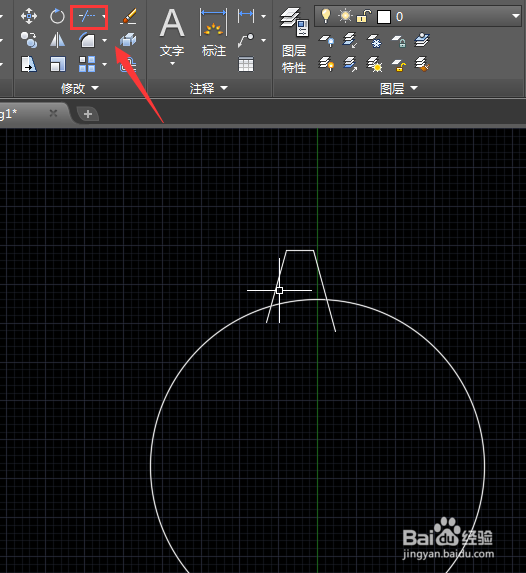Click the Explode tool icon

(x=128, y=40)
